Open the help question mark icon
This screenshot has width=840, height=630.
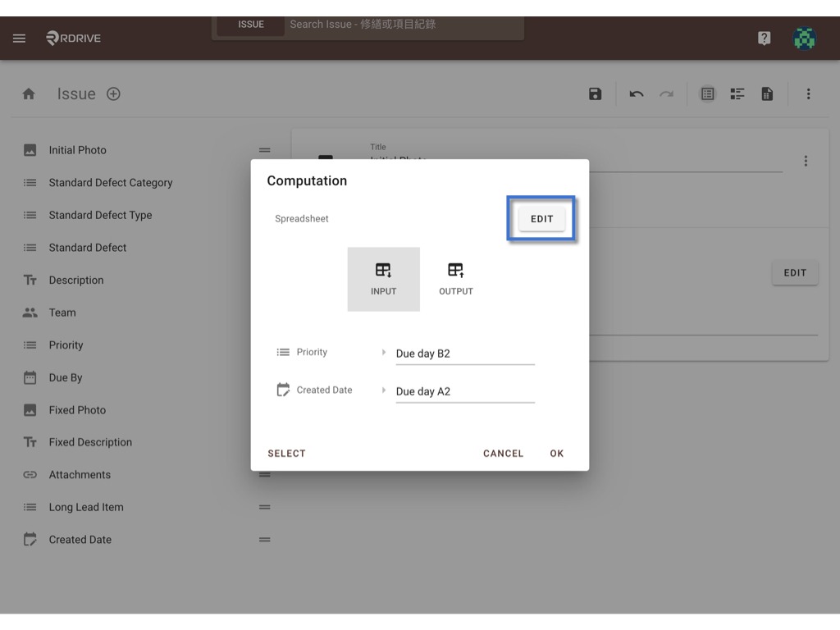(x=764, y=38)
